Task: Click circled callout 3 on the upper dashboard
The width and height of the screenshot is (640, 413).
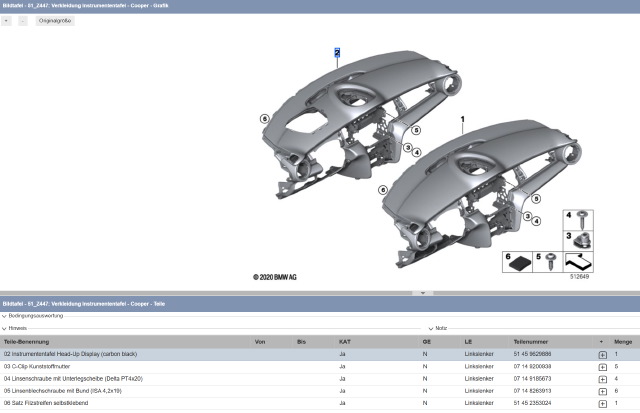Action: coord(407,147)
